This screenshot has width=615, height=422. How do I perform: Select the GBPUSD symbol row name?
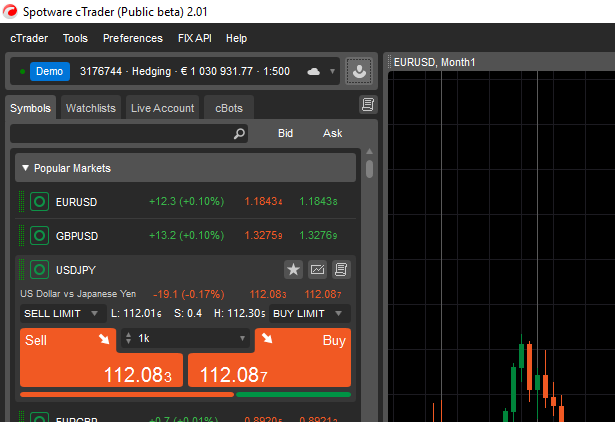click(x=77, y=236)
